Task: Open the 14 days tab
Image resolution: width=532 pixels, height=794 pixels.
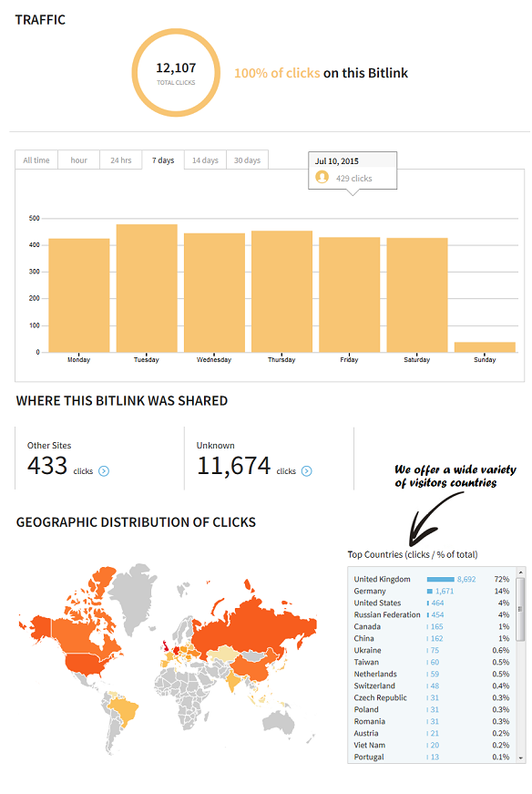Action: click(205, 160)
